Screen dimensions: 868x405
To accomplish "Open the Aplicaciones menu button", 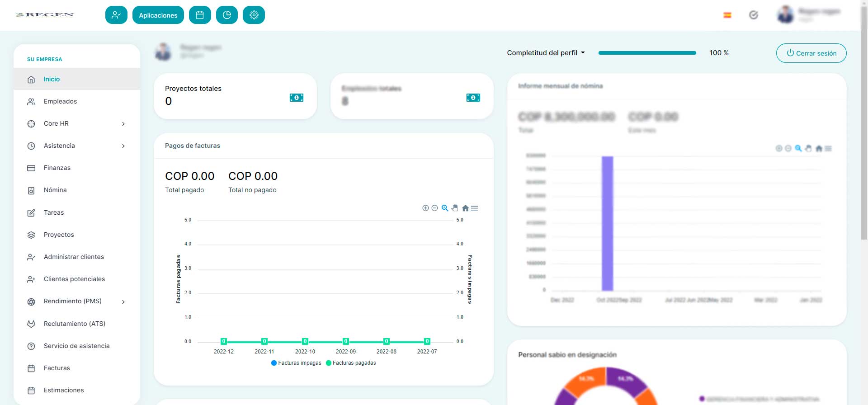I will click(158, 15).
